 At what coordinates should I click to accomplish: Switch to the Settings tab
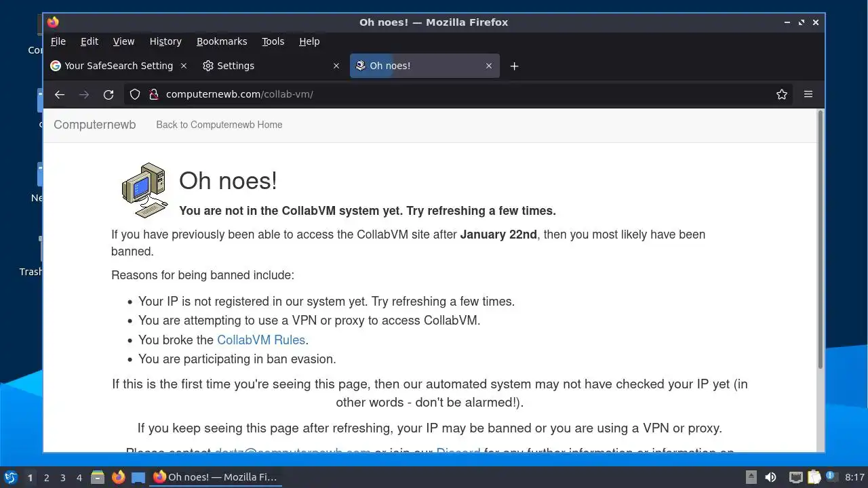tap(271, 66)
